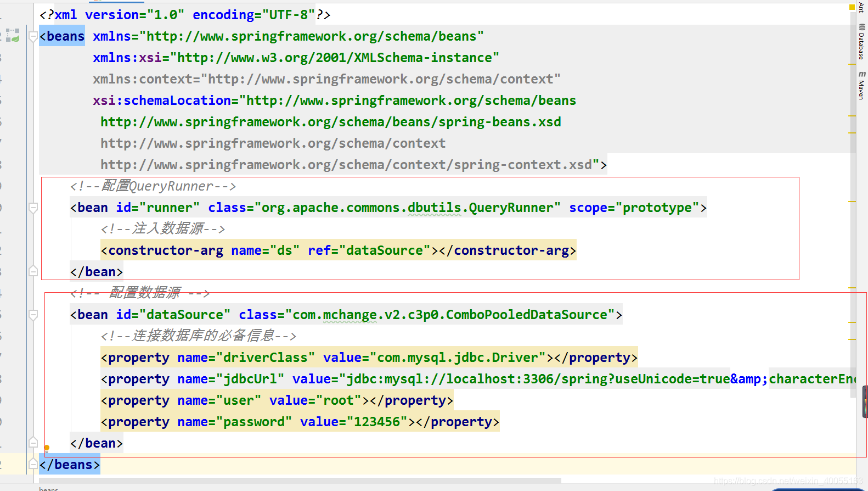Image resolution: width=868 pixels, height=491 pixels.
Task: Click the value="root" attribute
Action: pos(315,400)
